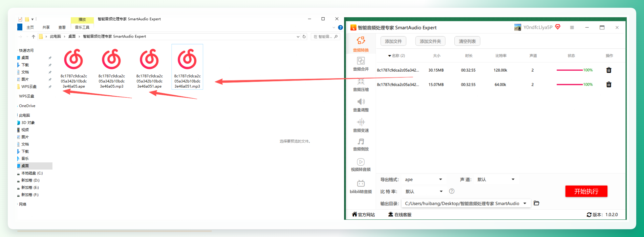This screenshot has width=644, height=237.
Task: Open the bilibili转音频 tool
Action: pos(361,187)
